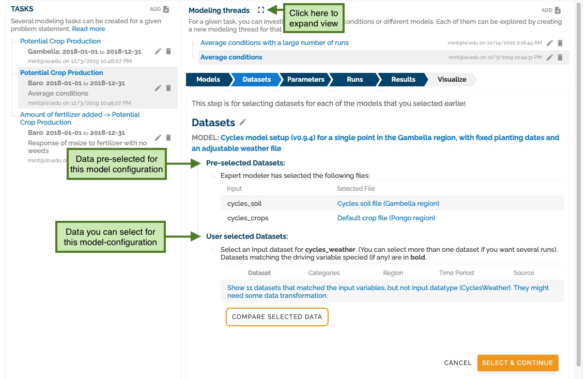Select 'Amount of fertilizer added' task
This screenshot has height=379, width=588.
[x=80, y=118]
